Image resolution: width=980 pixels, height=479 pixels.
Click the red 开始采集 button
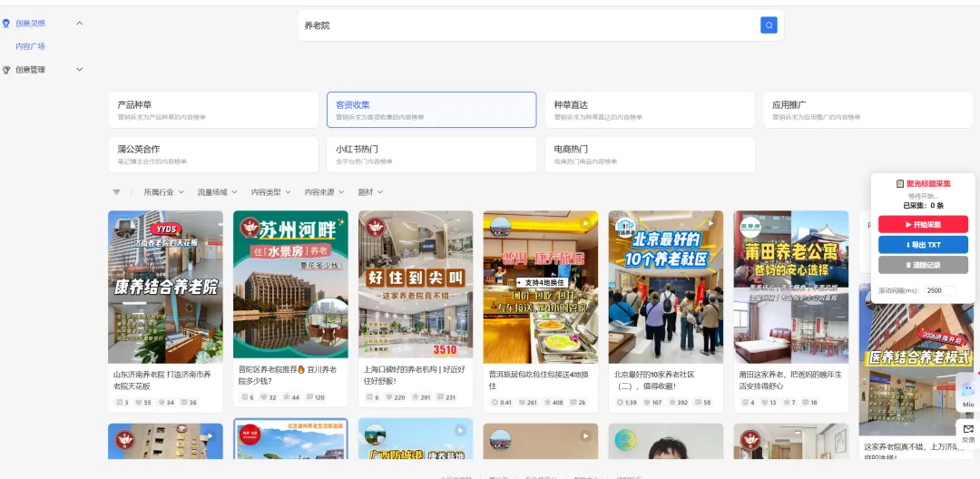pyautogui.click(x=923, y=224)
